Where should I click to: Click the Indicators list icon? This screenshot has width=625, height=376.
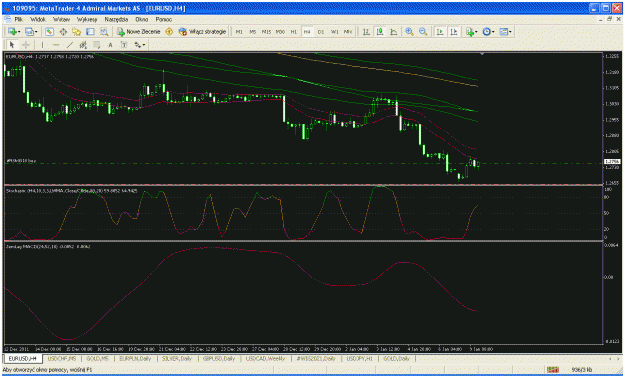coord(470,31)
